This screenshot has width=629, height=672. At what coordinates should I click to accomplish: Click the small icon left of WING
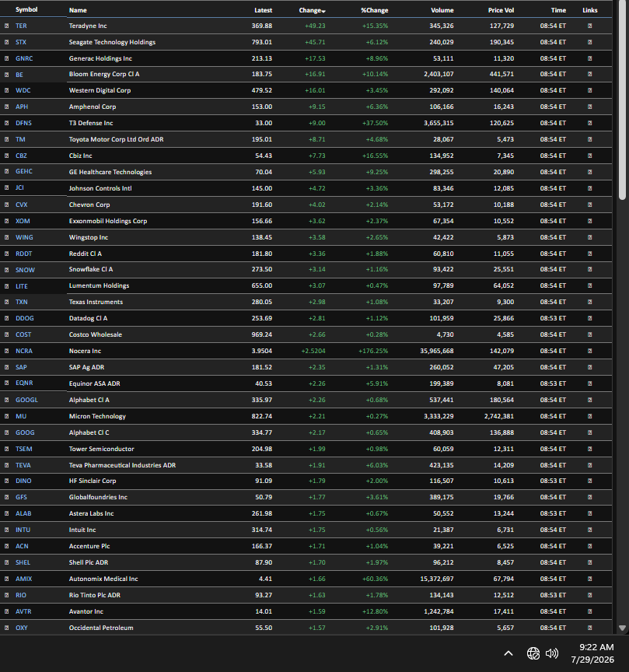(x=6, y=237)
